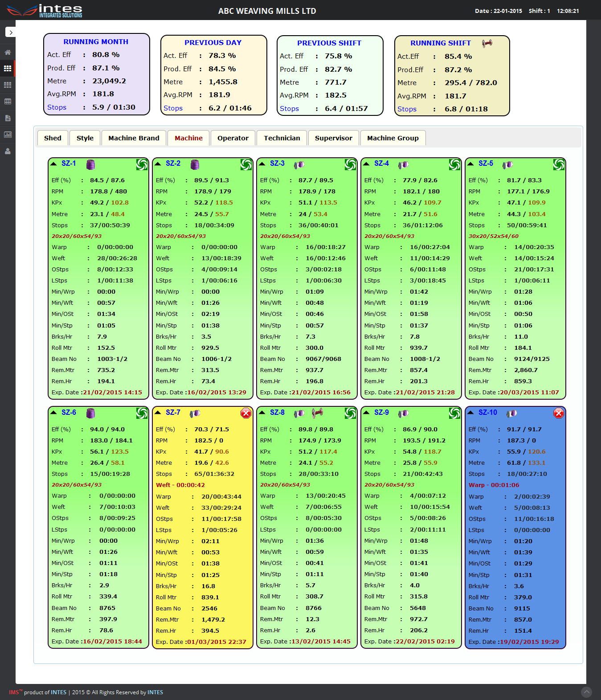Switch to the Shed tab
Screen dimensions: 601x700
[x=53, y=138]
